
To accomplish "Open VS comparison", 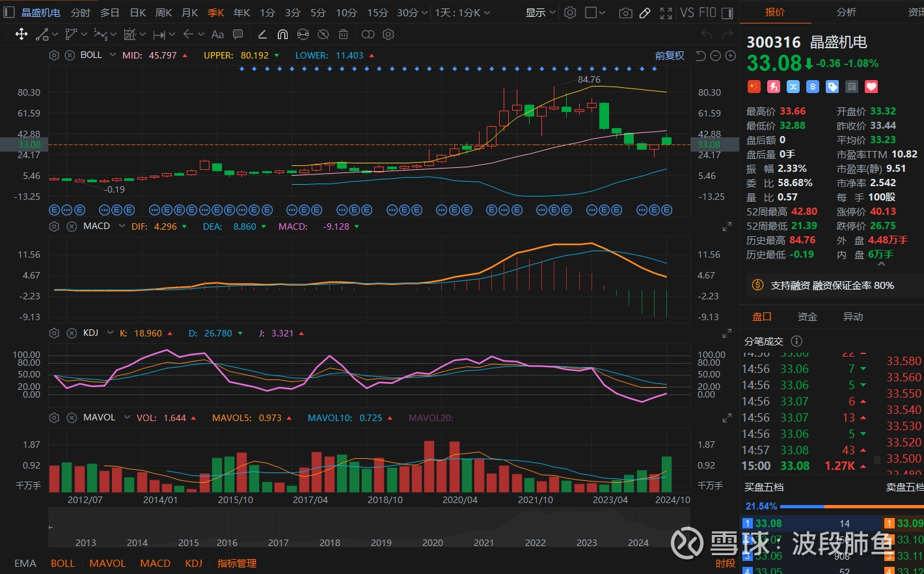I will 687,12.
